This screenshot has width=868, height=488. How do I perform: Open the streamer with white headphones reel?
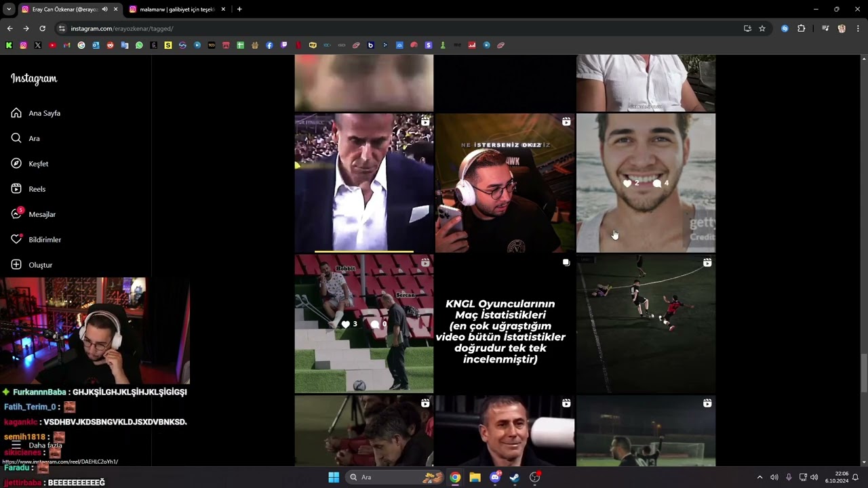pyautogui.click(x=505, y=183)
